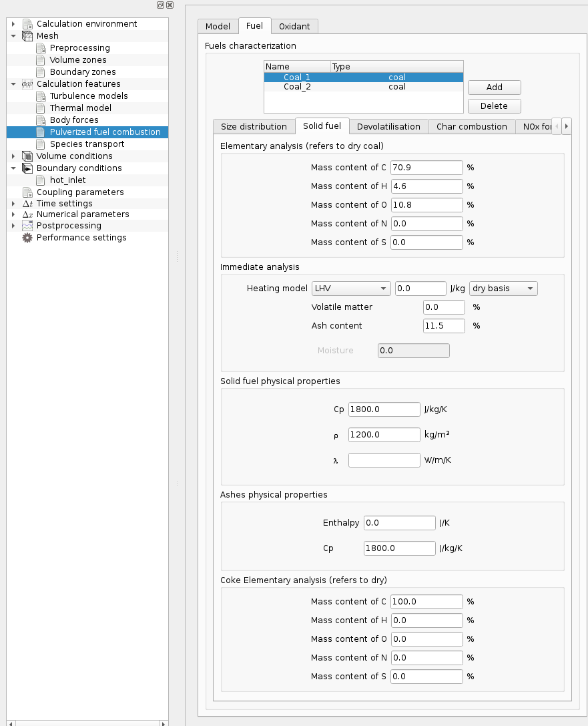Click the Numerical parameters delta-x icon

point(27,214)
